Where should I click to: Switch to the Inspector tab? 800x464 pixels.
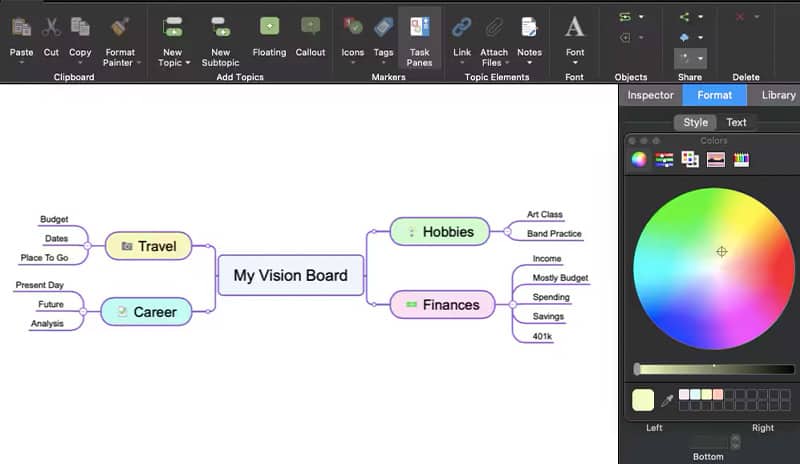point(650,95)
